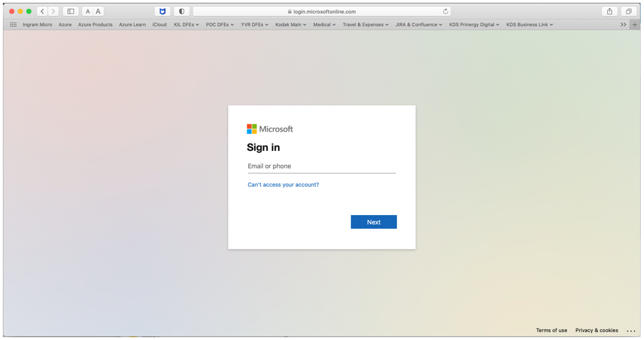Go back with Safari's back arrow

[42, 11]
